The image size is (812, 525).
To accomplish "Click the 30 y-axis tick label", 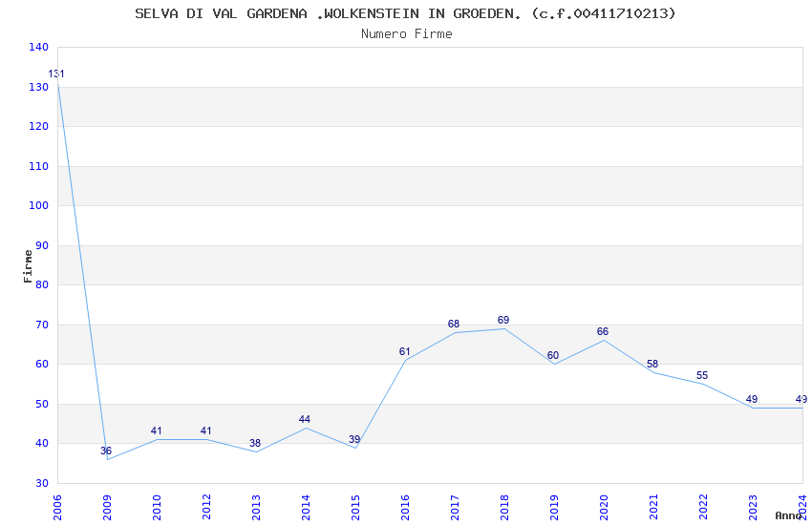I will click(42, 483).
